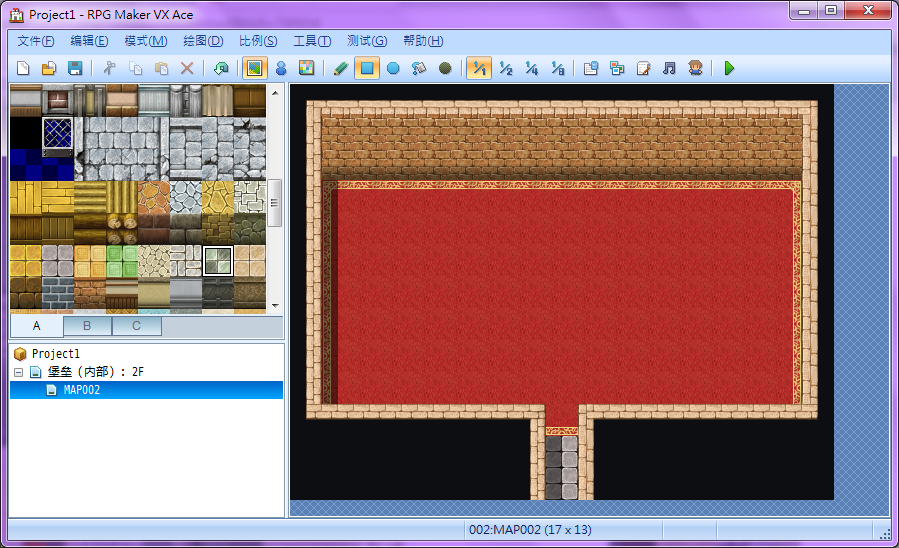Open the Database editor icon
This screenshot has height=548, width=899.
pyautogui.click(x=591, y=68)
